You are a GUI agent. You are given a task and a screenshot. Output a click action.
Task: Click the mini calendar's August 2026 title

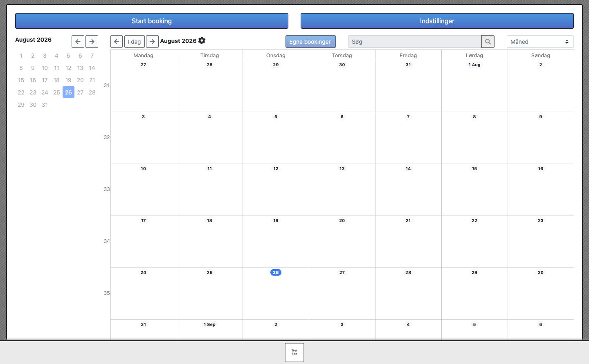[x=33, y=40]
